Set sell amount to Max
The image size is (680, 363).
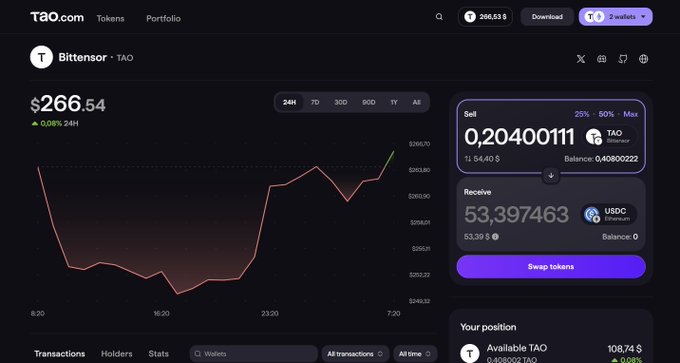point(631,114)
